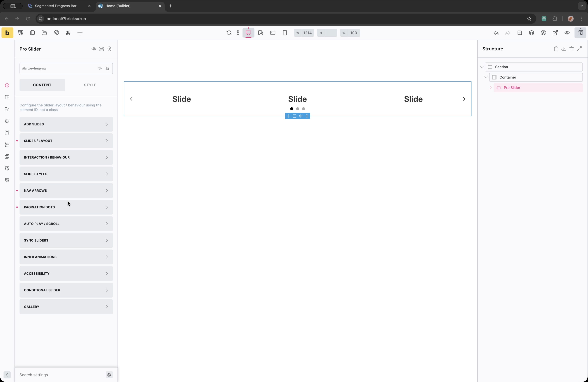The image size is (588, 382).
Task: Open the revisions layers icon
Action: (x=531, y=33)
